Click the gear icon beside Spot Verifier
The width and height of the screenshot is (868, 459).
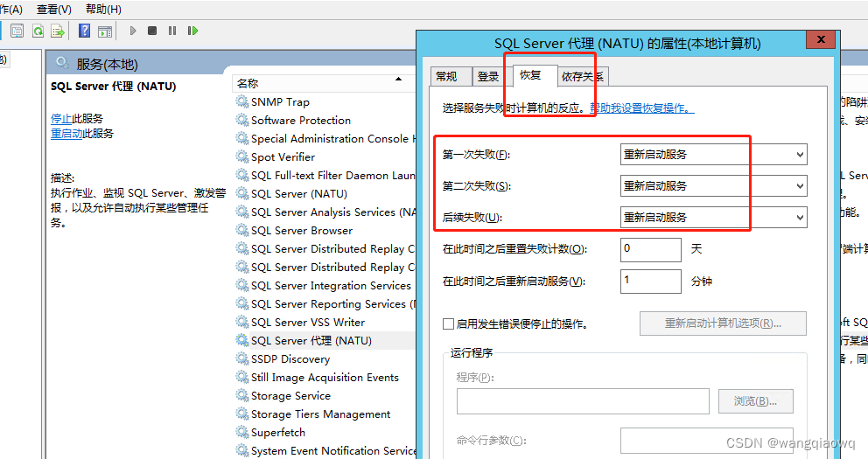click(x=241, y=156)
